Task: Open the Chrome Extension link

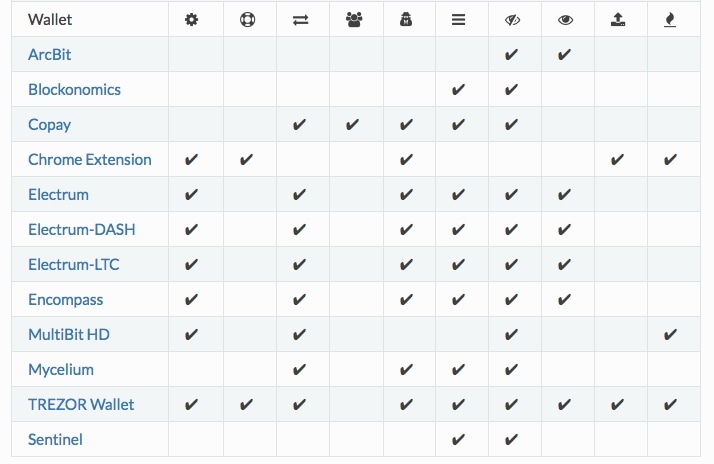Action: coord(90,160)
